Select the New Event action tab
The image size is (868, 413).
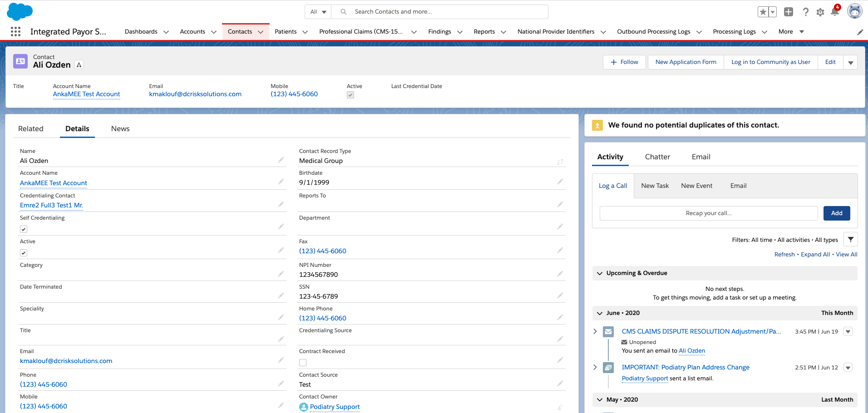[697, 186]
